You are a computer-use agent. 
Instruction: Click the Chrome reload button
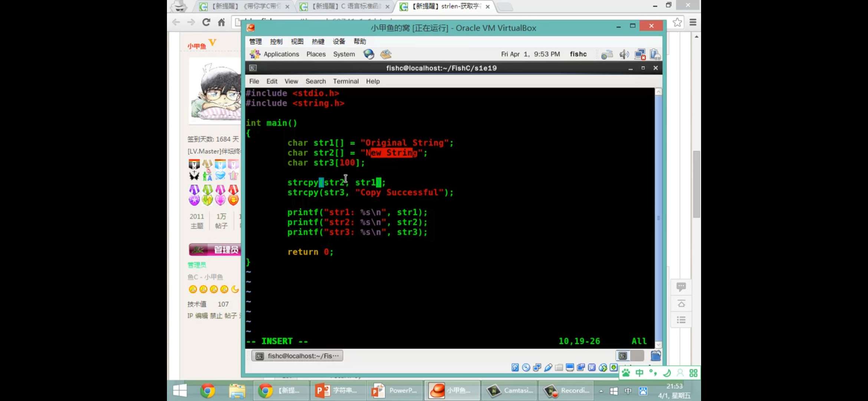click(206, 22)
